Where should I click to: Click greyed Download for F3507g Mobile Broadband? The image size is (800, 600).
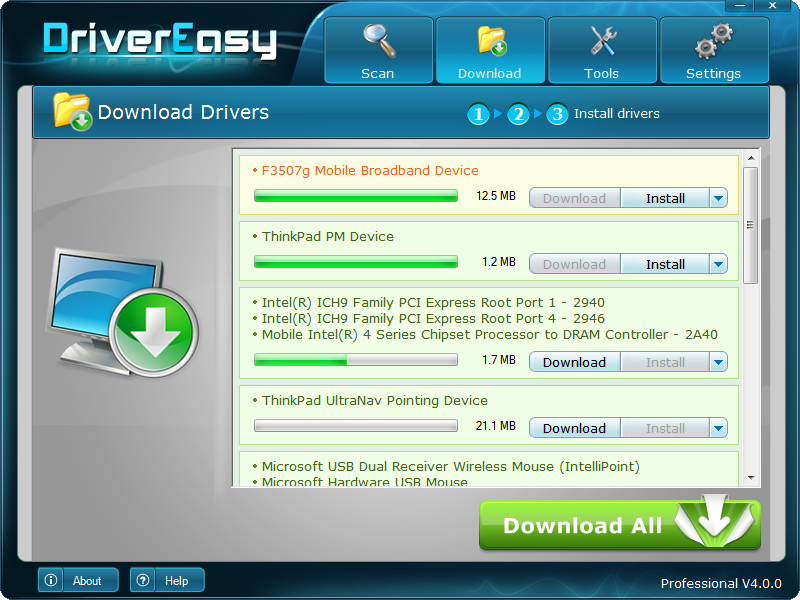click(574, 198)
